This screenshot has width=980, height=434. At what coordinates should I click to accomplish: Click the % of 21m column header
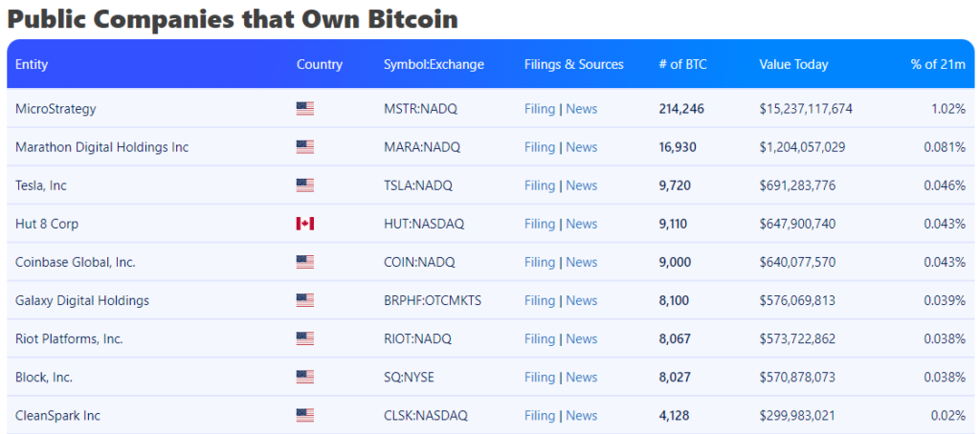[938, 64]
